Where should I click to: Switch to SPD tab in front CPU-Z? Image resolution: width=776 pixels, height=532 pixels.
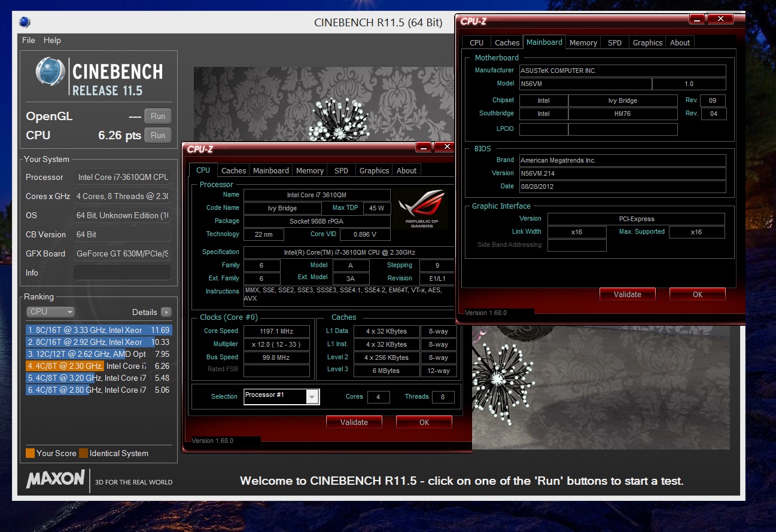pyautogui.click(x=341, y=170)
